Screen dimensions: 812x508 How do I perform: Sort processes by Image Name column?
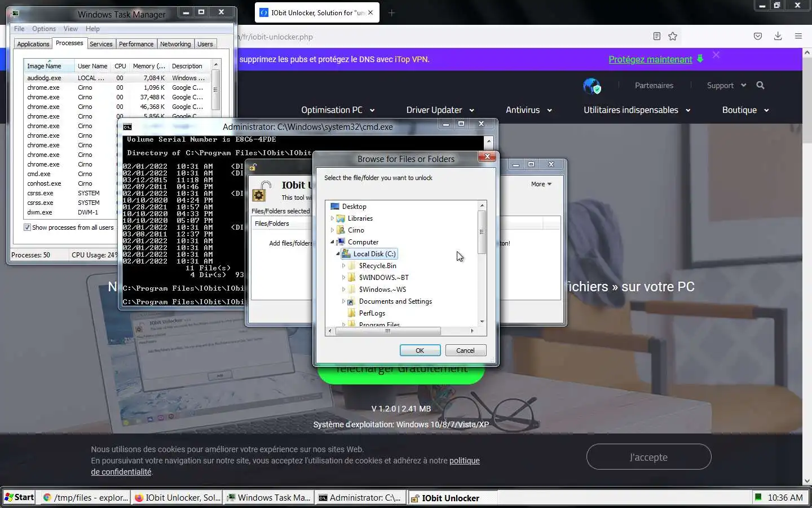pyautogui.click(x=49, y=66)
